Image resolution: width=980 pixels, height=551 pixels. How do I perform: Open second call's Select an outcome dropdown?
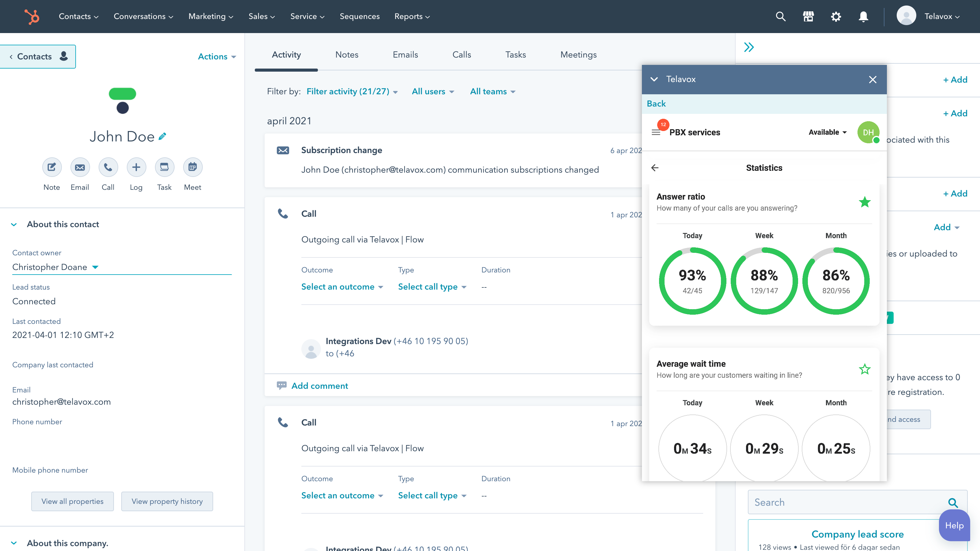tap(342, 496)
